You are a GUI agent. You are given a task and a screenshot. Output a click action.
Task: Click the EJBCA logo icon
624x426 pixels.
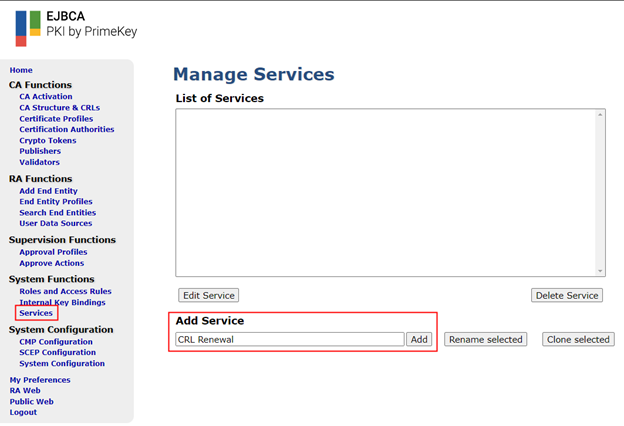[x=28, y=28]
